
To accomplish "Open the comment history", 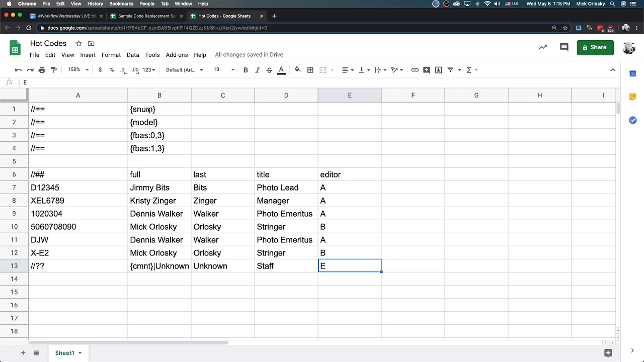I will [564, 47].
